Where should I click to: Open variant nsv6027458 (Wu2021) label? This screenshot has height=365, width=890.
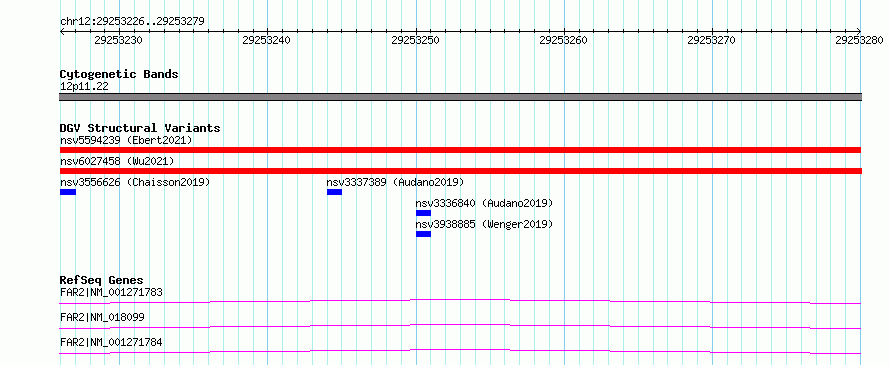[117, 161]
